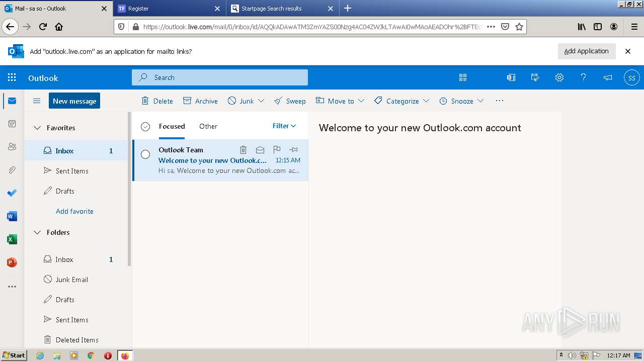Launch Excel from the left rail
The image size is (644, 362).
[12, 239]
